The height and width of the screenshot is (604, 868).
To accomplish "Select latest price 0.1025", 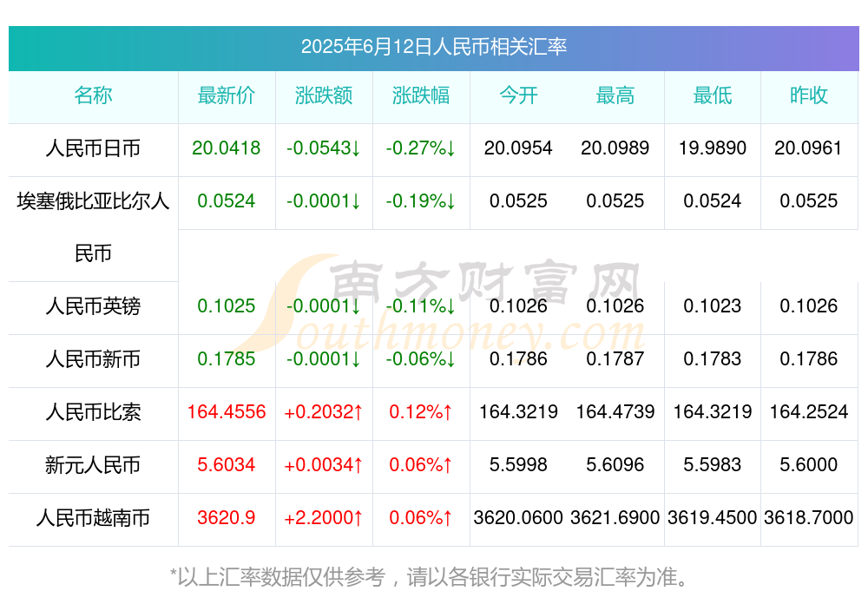I will pyautogui.click(x=227, y=306).
